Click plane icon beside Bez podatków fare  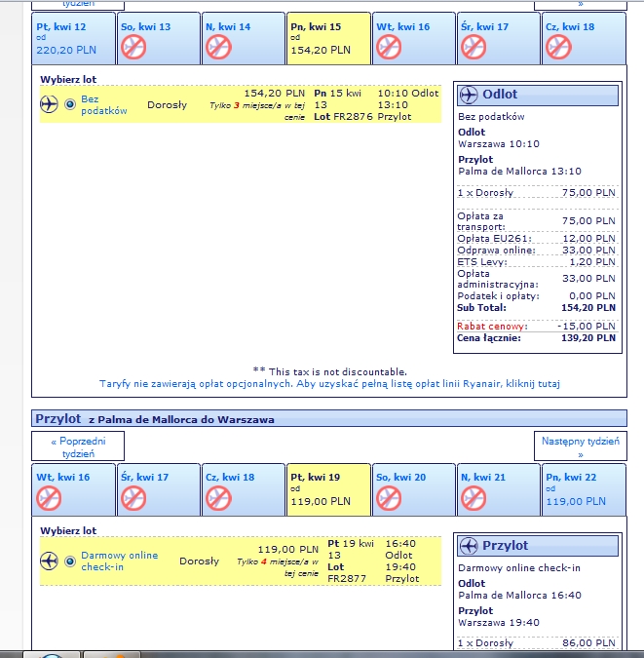[49, 104]
